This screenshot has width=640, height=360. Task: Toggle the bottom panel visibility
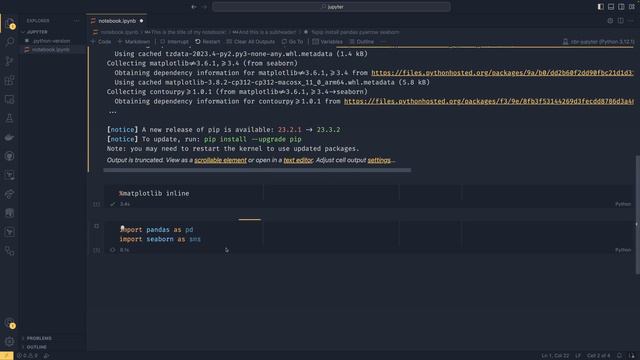point(611,7)
